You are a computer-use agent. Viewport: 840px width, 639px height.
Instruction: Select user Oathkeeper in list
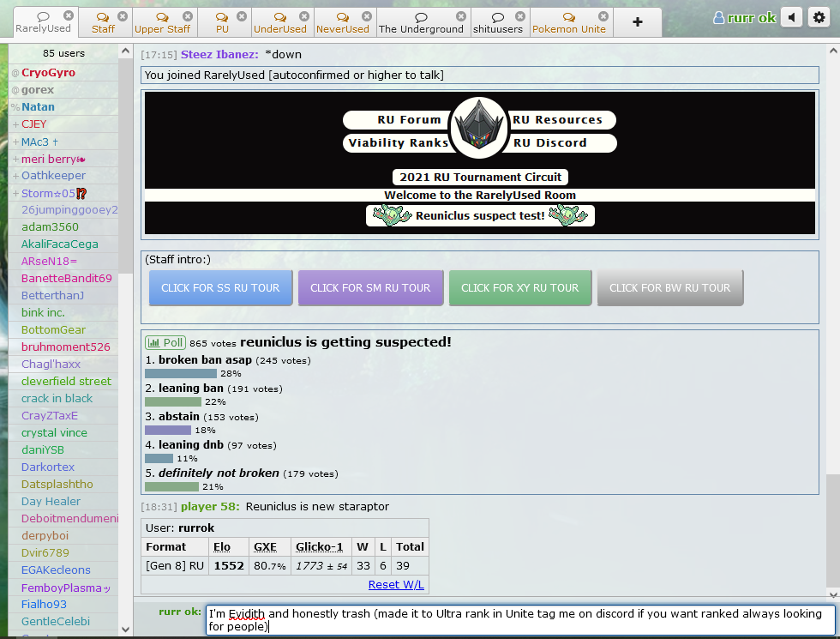click(x=63, y=175)
